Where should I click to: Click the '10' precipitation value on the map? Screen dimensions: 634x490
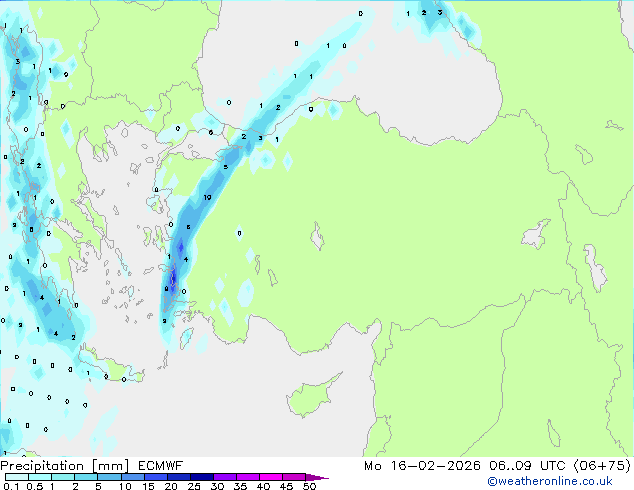(207, 197)
